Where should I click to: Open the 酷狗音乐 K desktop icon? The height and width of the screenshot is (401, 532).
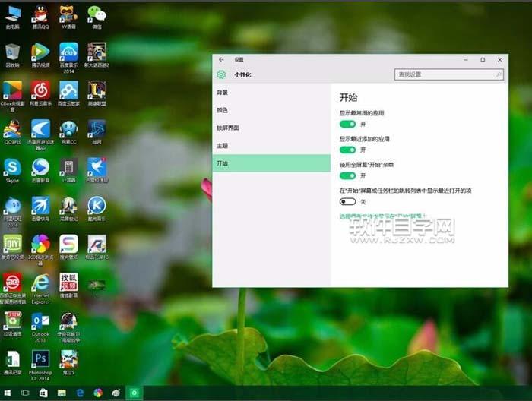[x=97, y=209]
